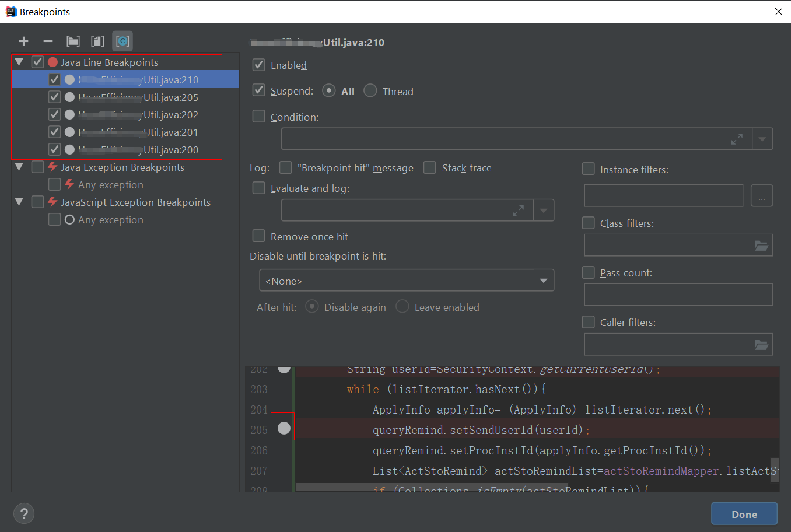Uncheck the Java Line Breakpoints group checkbox
The width and height of the screenshot is (791, 532).
pos(37,62)
